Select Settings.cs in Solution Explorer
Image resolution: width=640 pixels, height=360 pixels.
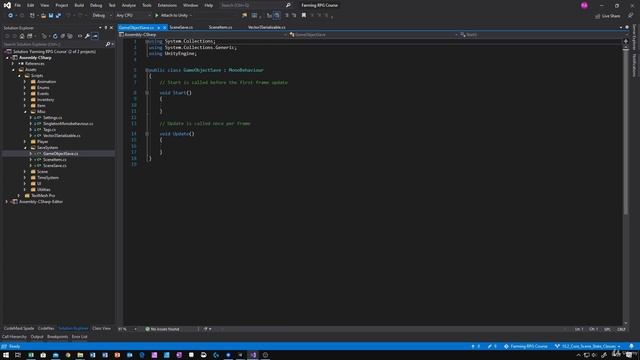click(53, 118)
